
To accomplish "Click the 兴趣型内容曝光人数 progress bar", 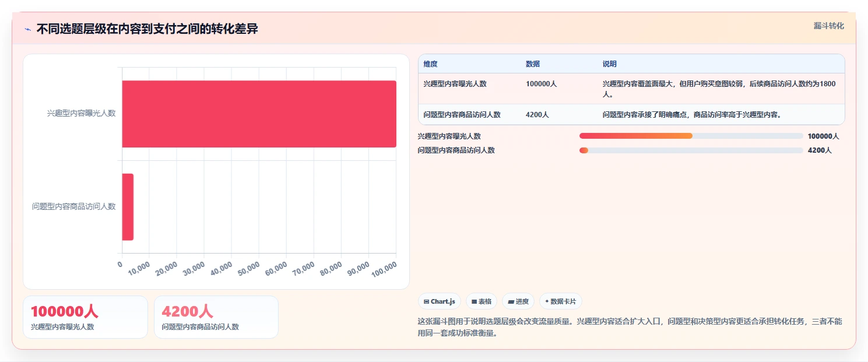I will [x=691, y=136].
